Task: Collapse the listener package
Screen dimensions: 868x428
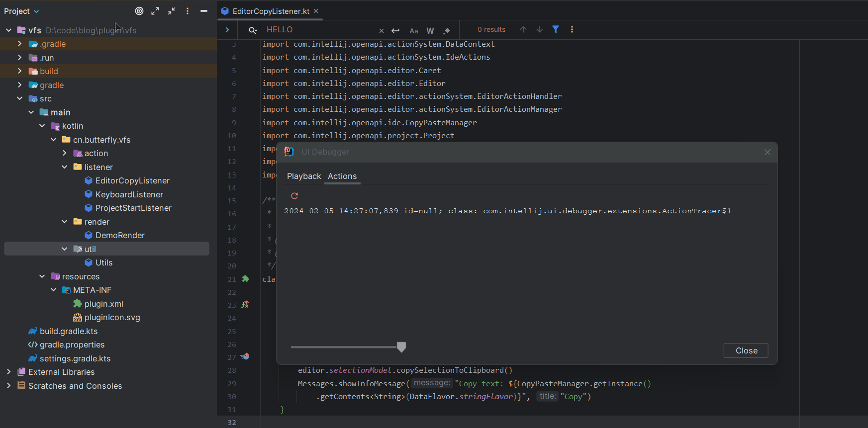Action: click(65, 167)
